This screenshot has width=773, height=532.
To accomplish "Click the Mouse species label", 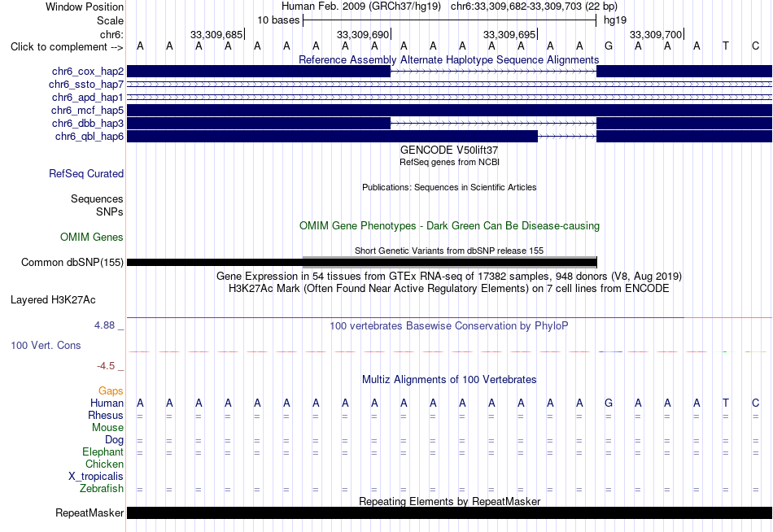I will [107, 428].
